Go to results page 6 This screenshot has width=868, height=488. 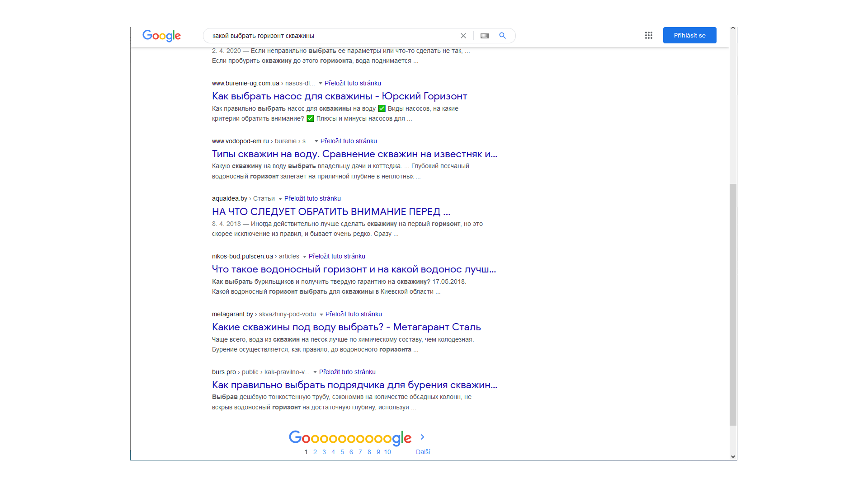point(351,452)
